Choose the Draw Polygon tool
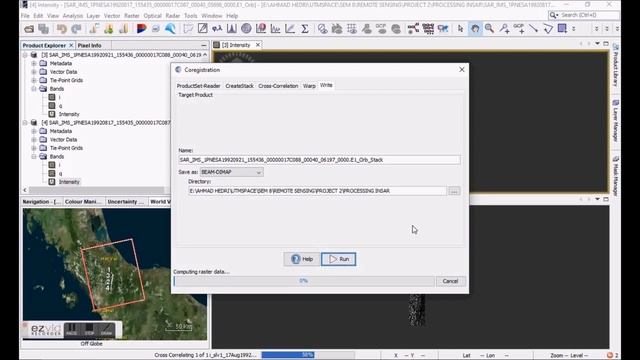Image resolution: width=640 pixels, height=360 pixels. [x=548, y=29]
